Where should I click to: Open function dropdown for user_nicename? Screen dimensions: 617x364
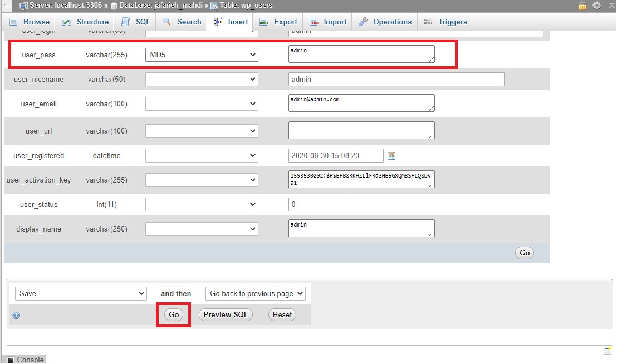point(202,79)
